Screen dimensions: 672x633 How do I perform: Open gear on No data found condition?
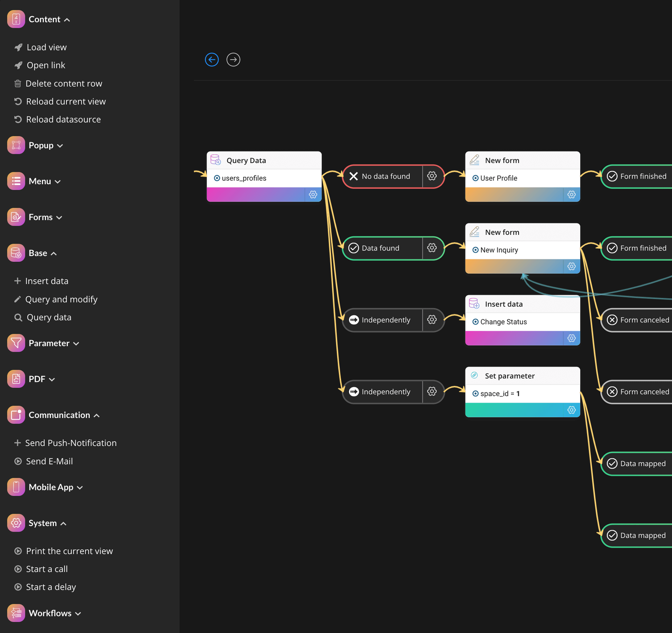[432, 176]
